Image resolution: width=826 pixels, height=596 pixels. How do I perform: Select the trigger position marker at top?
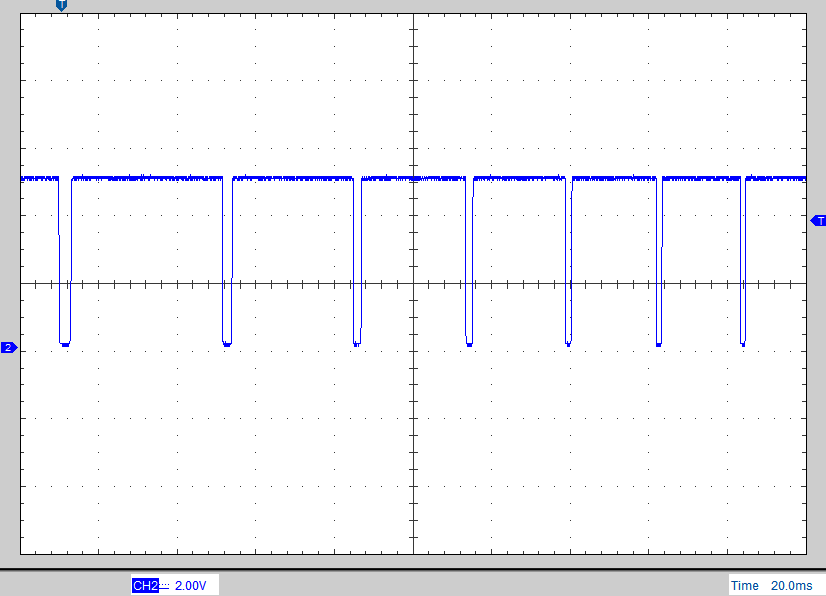pyautogui.click(x=62, y=5)
